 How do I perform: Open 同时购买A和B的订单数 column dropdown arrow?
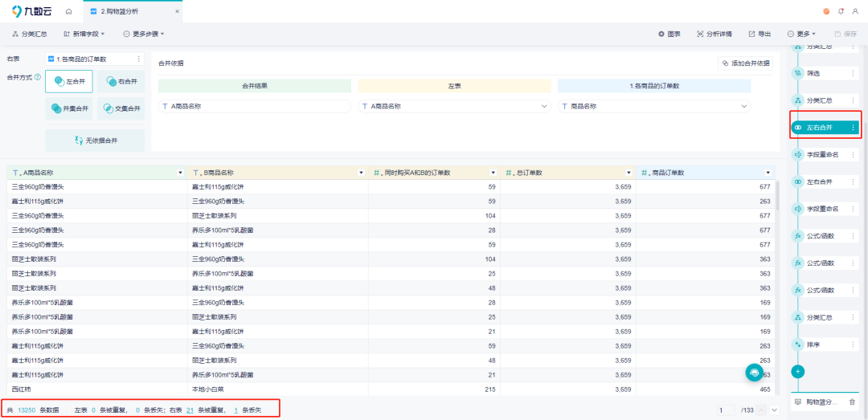493,173
